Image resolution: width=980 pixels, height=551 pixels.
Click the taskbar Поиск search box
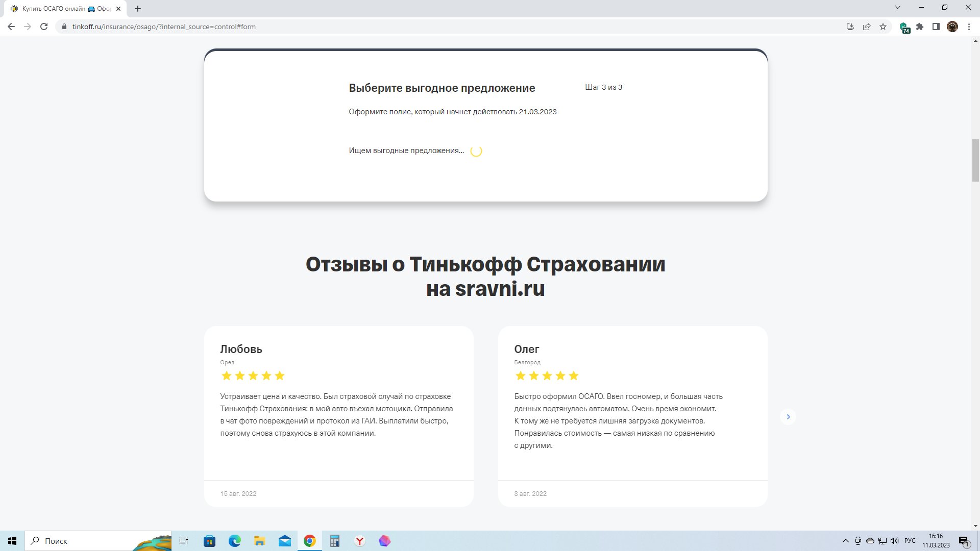click(x=98, y=541)
